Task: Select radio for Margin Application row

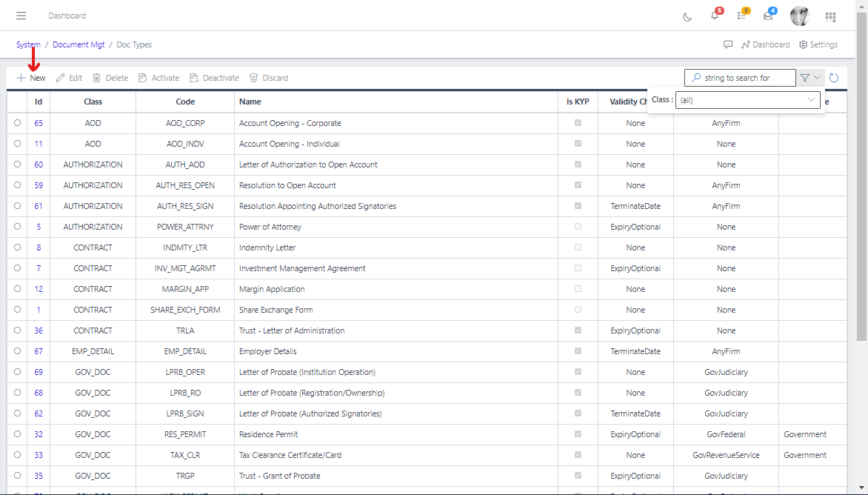Action: [x=18, y=288]
